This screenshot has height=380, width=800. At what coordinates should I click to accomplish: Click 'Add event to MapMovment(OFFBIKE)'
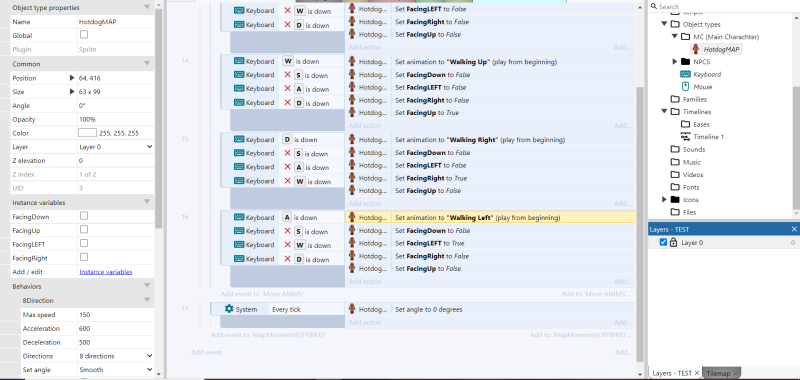click(268, 335)
